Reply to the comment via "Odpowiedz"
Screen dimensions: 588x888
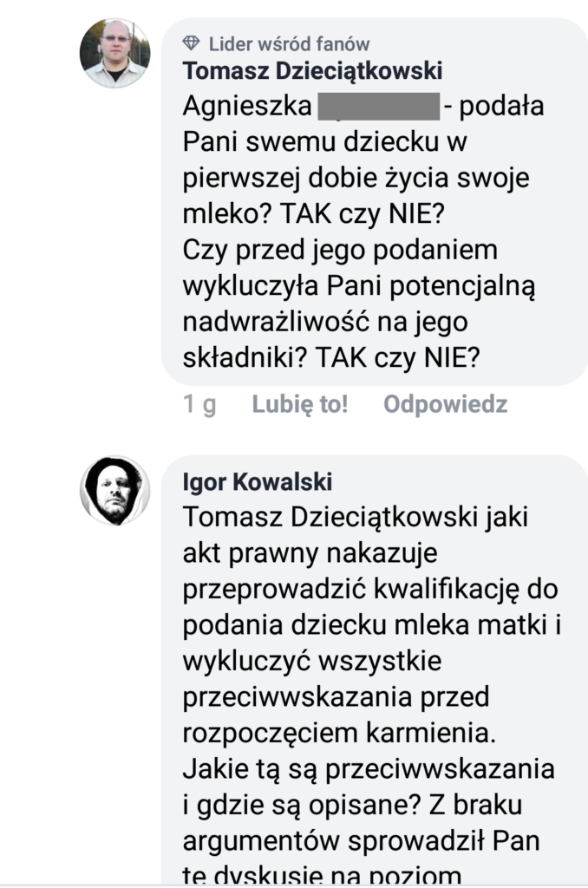pos(446,404)
